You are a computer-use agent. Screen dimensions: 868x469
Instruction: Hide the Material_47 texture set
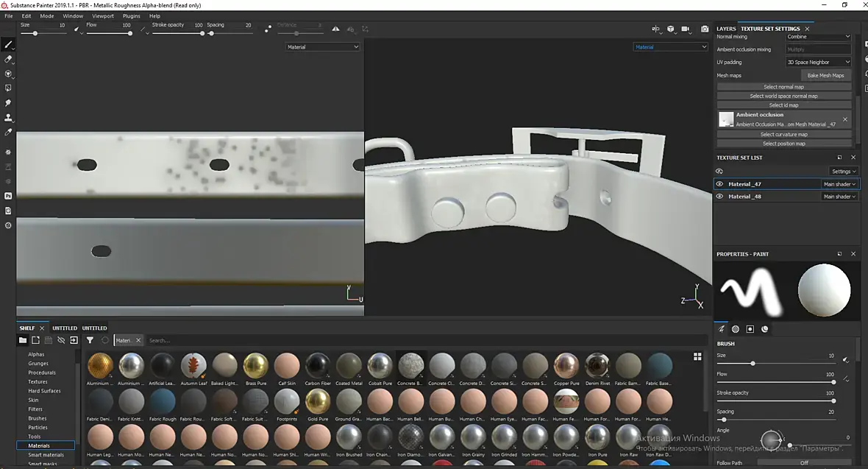[x=719, y=184]
